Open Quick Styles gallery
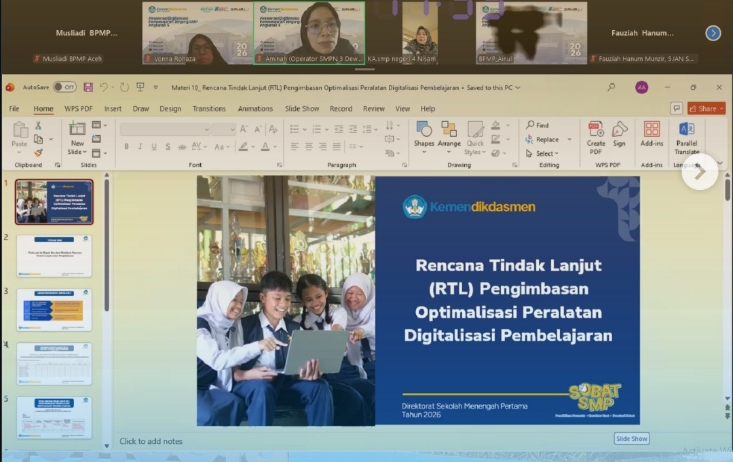This screenshot has height=462, width=733. coord(475,138)
